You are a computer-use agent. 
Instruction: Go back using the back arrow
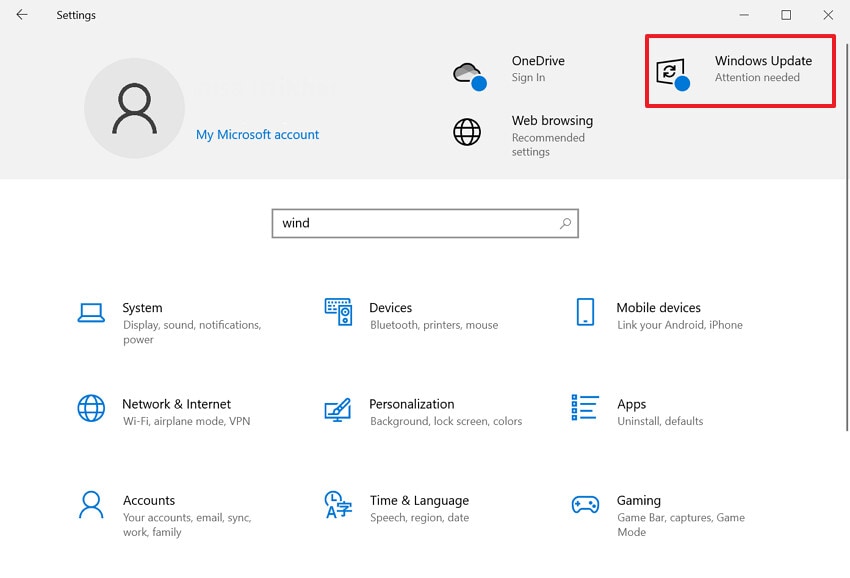click(x=21, y=15)
